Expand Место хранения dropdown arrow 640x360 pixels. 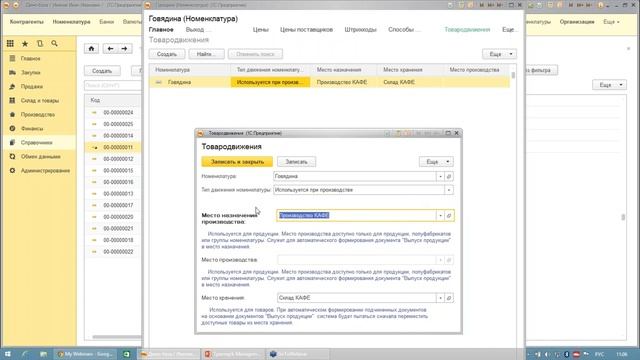point(440,298)
